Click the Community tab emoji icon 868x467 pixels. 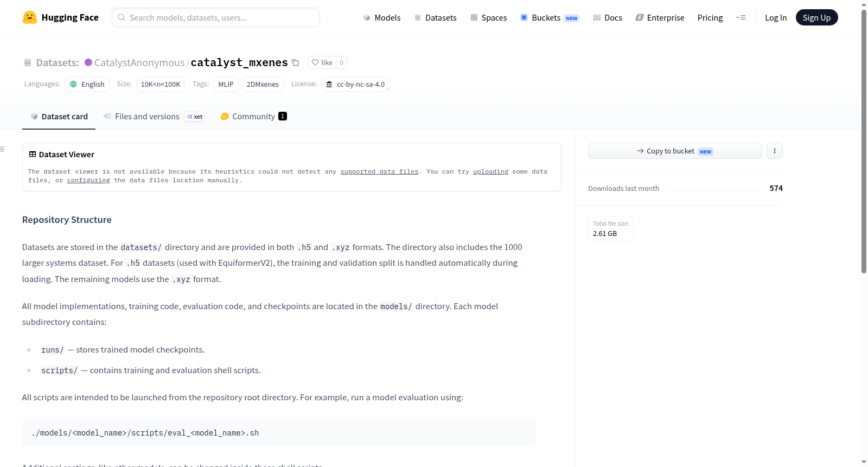coord(225,116)
